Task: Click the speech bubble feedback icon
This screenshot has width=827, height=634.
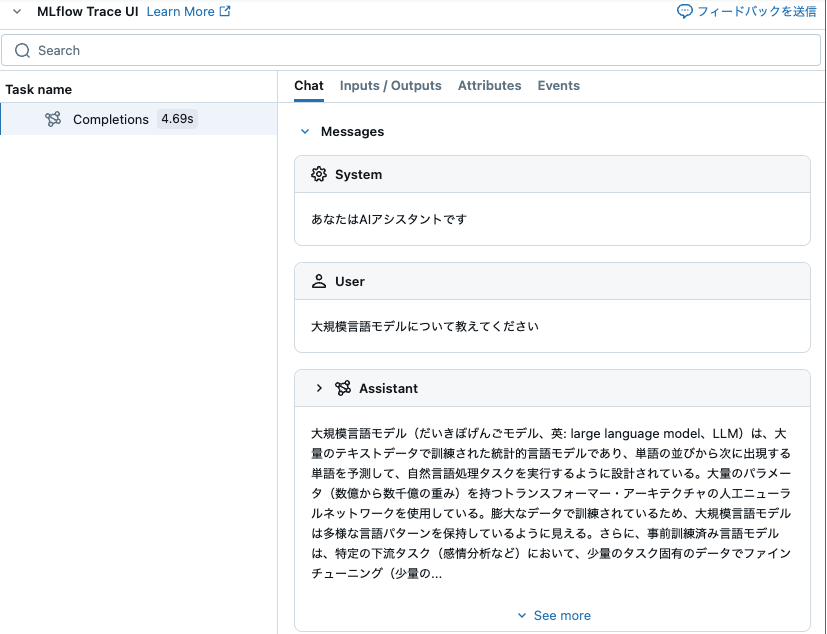Action: [x=684, y=11]
